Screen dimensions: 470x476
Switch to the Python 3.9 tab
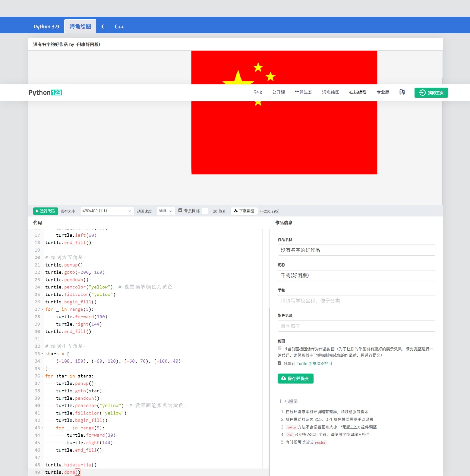tap(46, 27)
